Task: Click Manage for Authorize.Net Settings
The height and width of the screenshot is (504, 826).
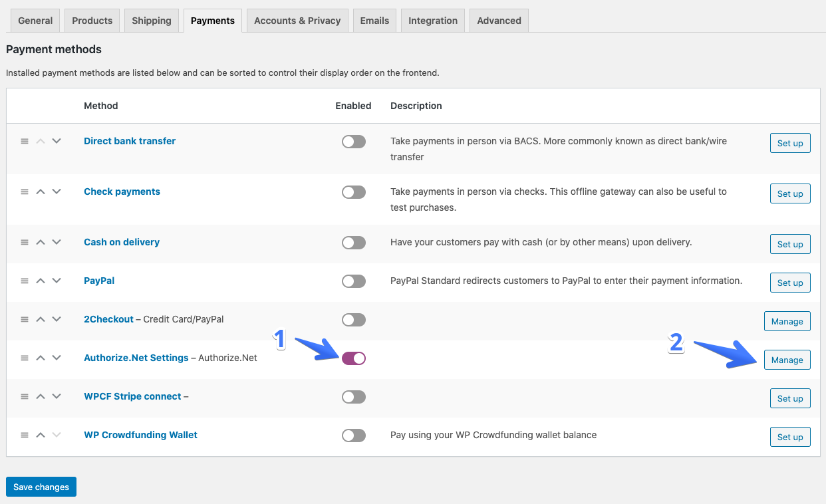Action: click(x=787, y=360)
